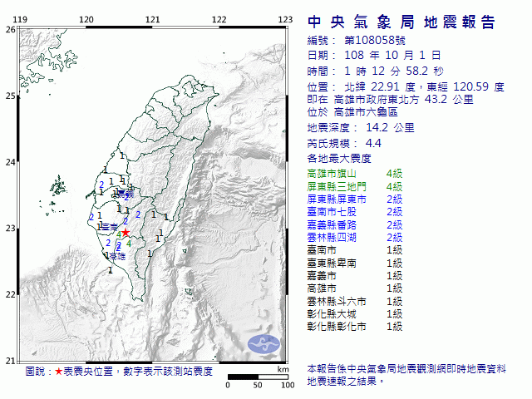Click the 彰化縣大城 1級 row

pyautogui.click(x=355, y=313)
